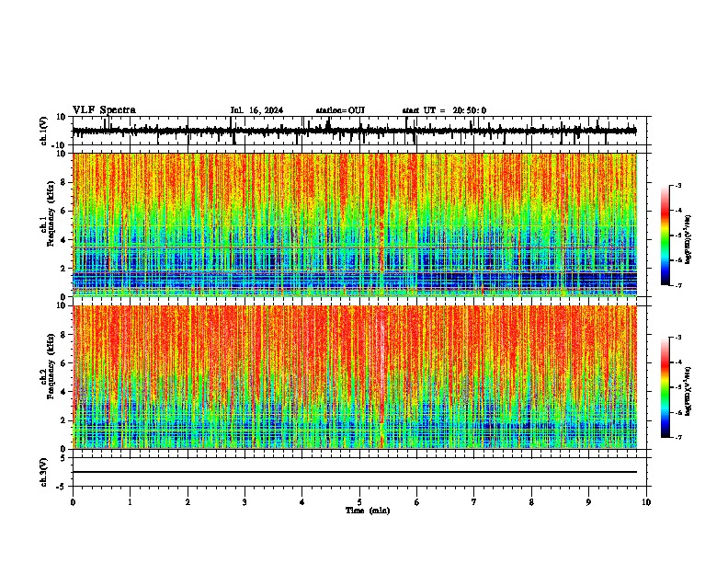Click the date 'Jul 16, 2024' label
This screenshot has height=563, width=728.
coord(256,110)
